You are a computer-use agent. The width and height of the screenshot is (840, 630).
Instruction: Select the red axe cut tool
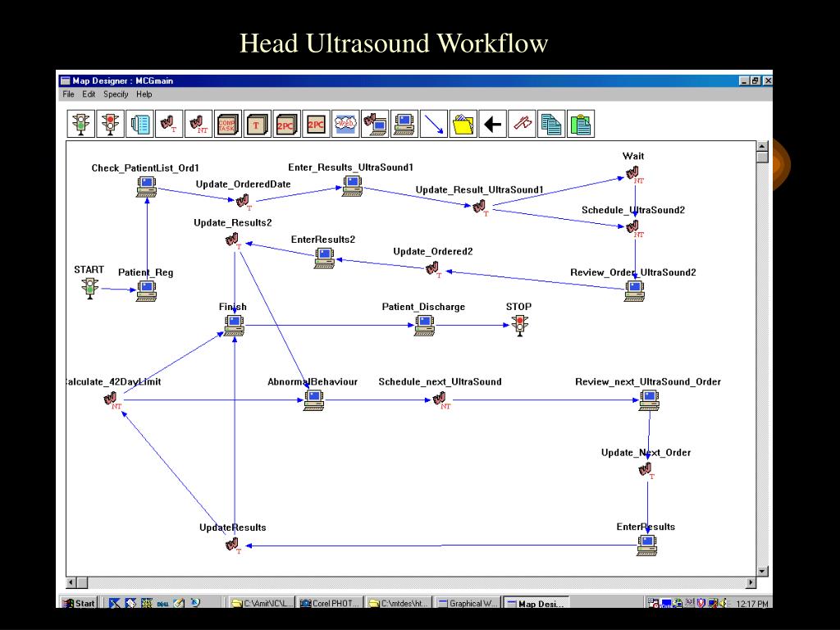coord(522,124)
